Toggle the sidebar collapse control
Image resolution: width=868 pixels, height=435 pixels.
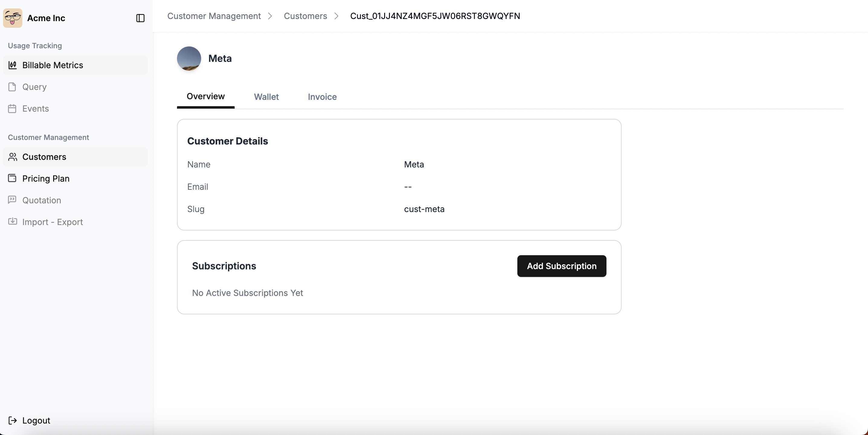pos(140,18)
